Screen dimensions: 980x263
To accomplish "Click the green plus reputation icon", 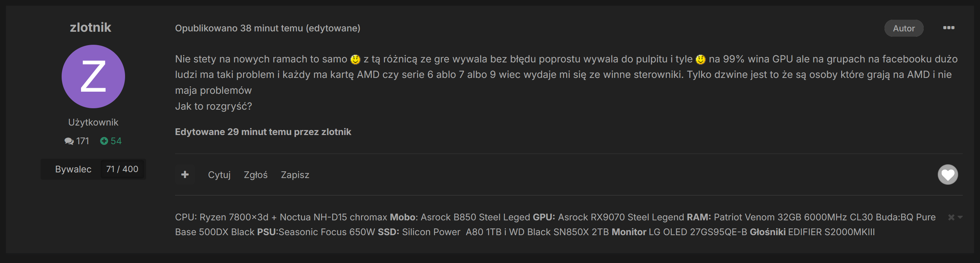I will pyautogui.click(x=104, y=141).
